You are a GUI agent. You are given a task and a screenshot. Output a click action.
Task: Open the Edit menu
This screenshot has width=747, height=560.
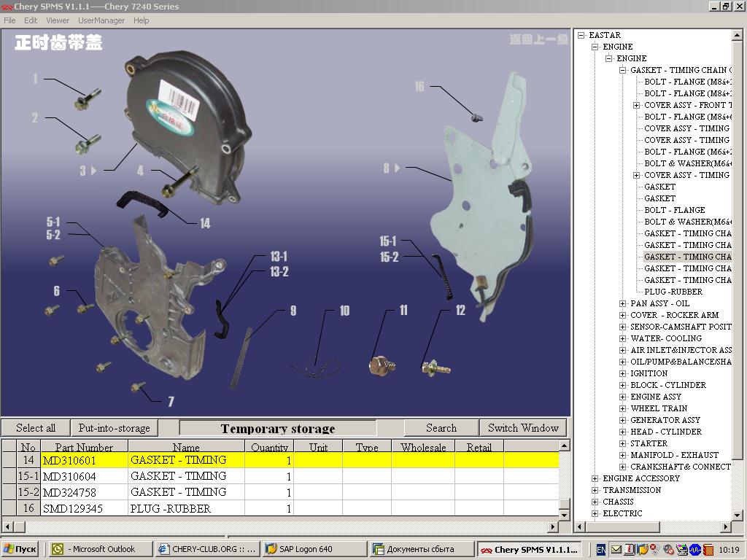click(x=31, y=20)
